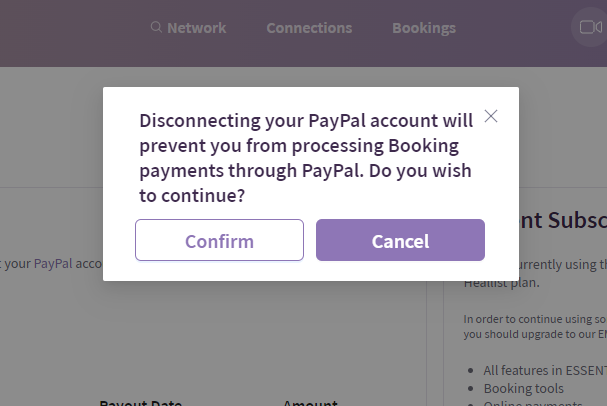
Task: Confirm disconnecting the PayPal account
Action: [219, 240]
